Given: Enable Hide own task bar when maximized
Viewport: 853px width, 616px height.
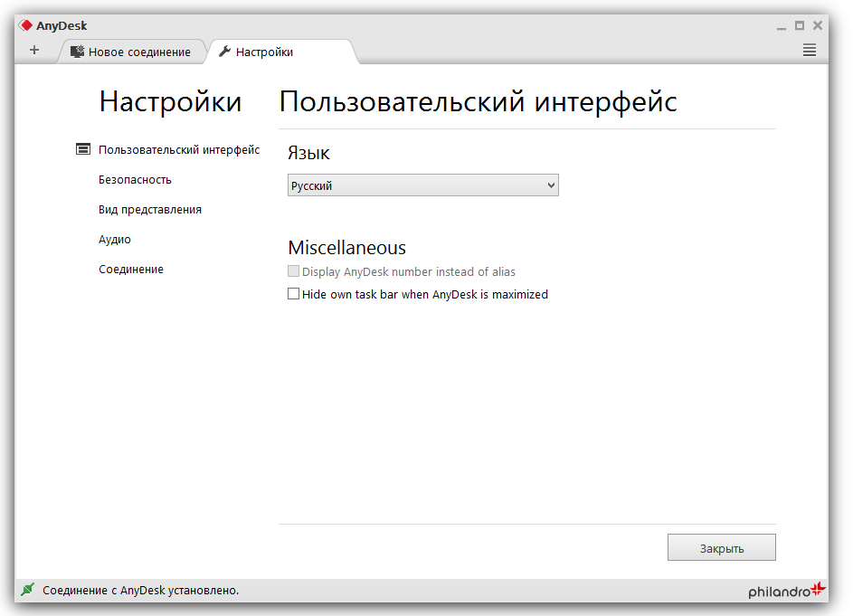Looking at the screenshot, I should coord(293,294).
